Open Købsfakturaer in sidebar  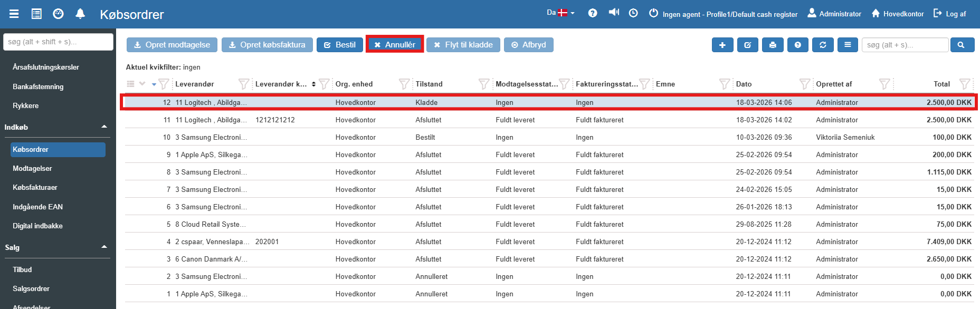click(x=35, y=187)
